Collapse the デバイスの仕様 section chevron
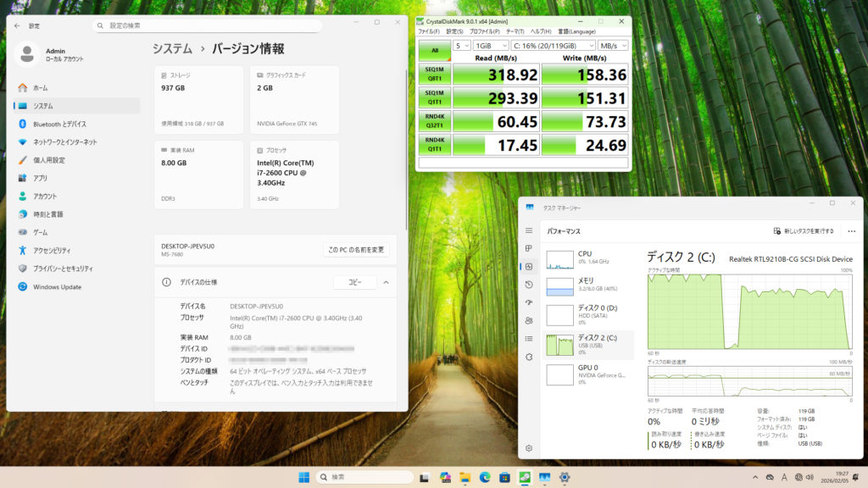Viewport: 868px width, 488px height. 387,282
